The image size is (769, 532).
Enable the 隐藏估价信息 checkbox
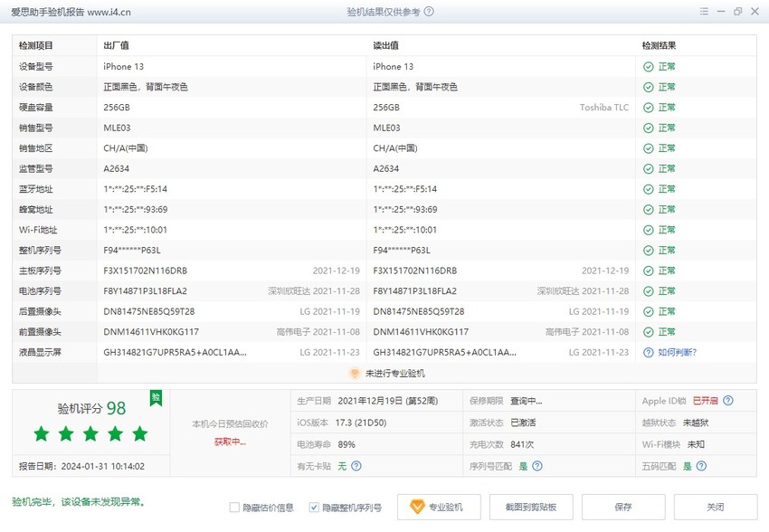tap(234, 508)
